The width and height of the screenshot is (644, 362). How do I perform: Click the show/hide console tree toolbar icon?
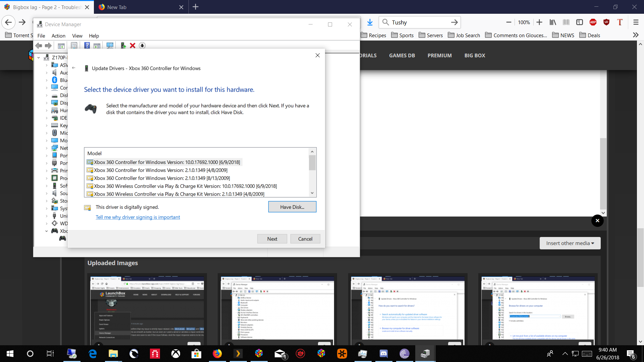point(61,46)
